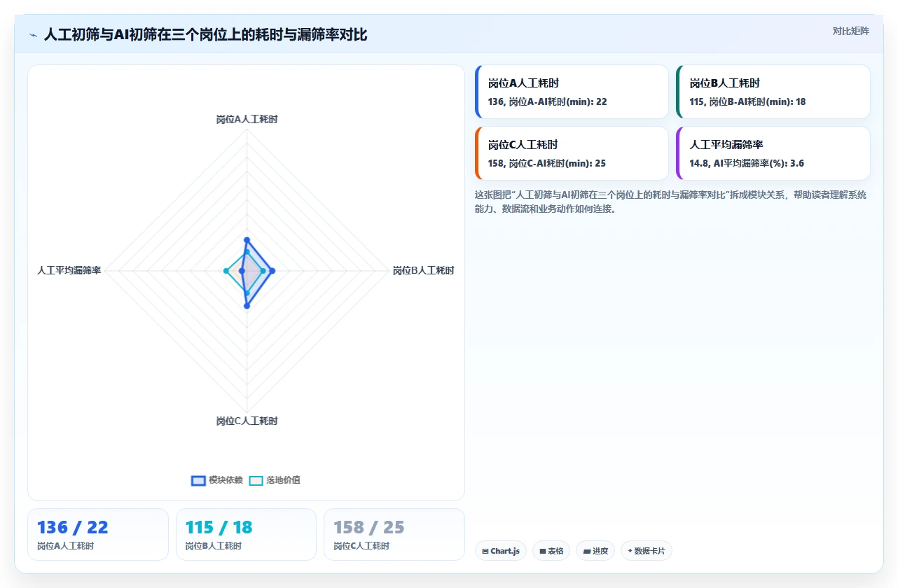Click the 158 / 25 stat value
The width and height of the screenshot is (898, 588).
click(369, 527)
